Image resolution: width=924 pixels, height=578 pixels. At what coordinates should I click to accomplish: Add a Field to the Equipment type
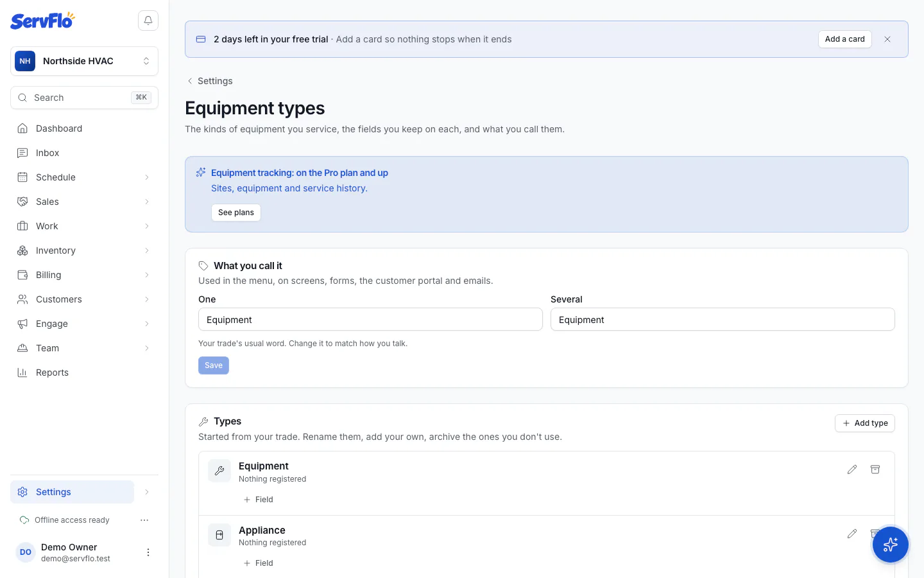[x=259, y=500]
